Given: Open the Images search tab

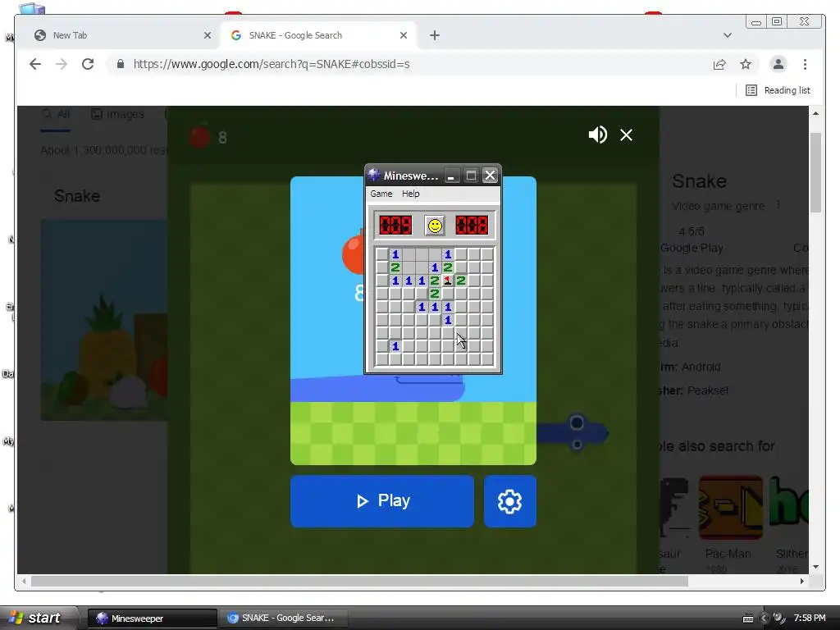Looking at the screenshot, I should (117, 114).
